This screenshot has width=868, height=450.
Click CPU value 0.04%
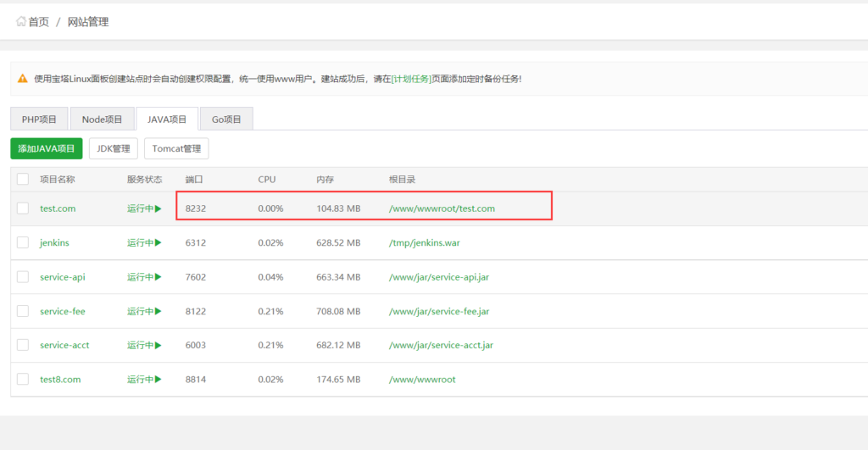click(x=270, y=277)
